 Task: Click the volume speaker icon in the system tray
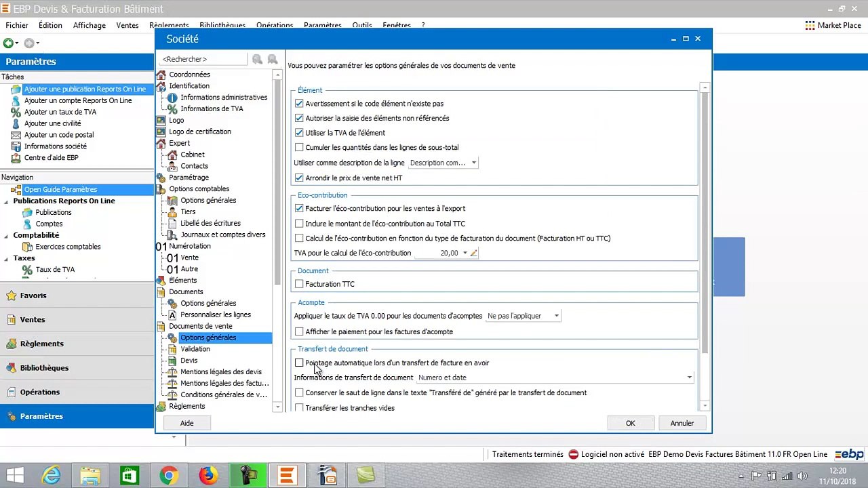click(x=802, y=476)
